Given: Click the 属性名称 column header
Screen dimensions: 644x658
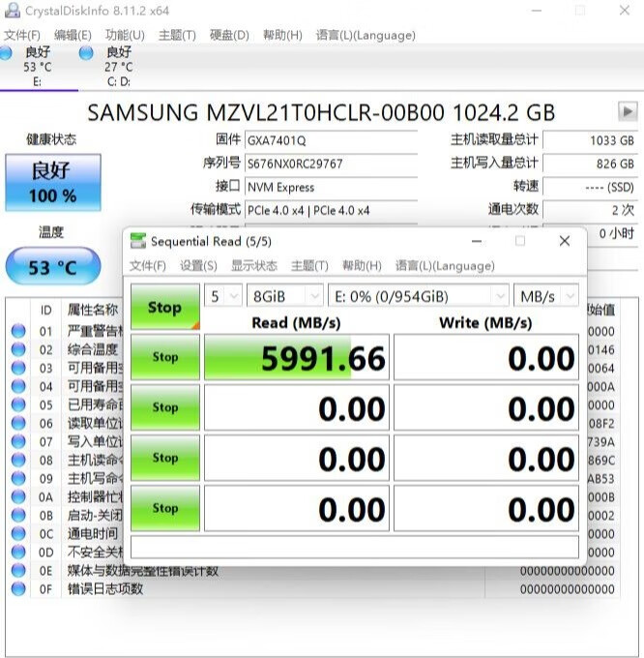Looking at the screenshot, I should (x=93, y=310).
